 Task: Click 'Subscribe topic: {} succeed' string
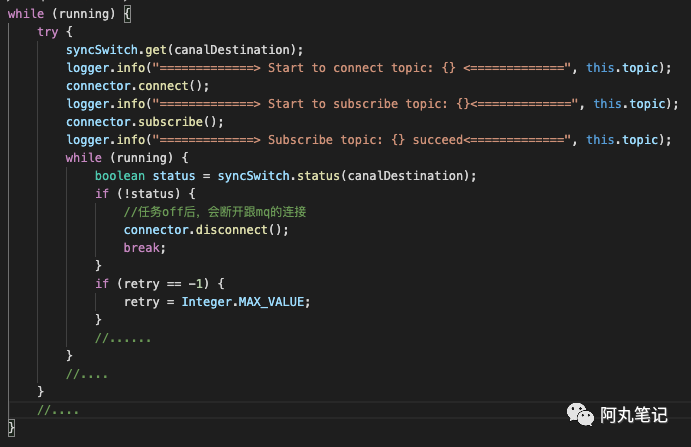pos(361,140)
